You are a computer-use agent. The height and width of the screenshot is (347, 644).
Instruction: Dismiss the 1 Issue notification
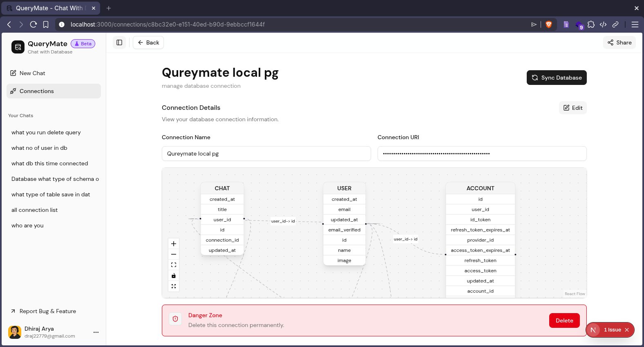click(627, 330)
